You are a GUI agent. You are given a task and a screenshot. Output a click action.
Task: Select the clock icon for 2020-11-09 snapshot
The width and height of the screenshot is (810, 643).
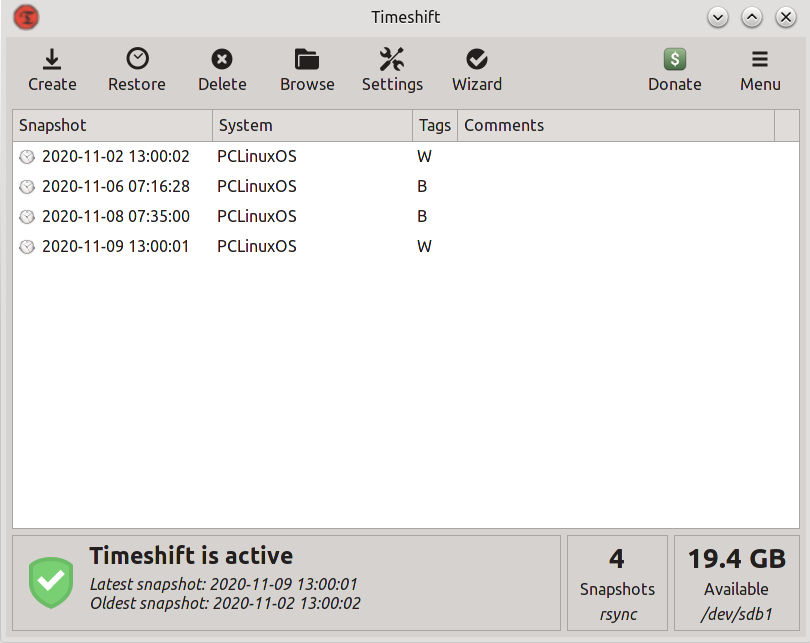coord(27,247)
